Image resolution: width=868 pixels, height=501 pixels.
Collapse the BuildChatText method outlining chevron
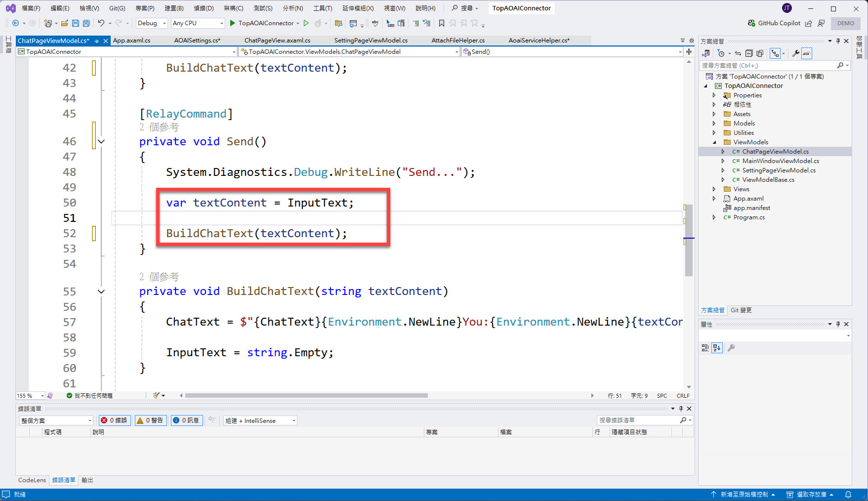coord(101,292)
